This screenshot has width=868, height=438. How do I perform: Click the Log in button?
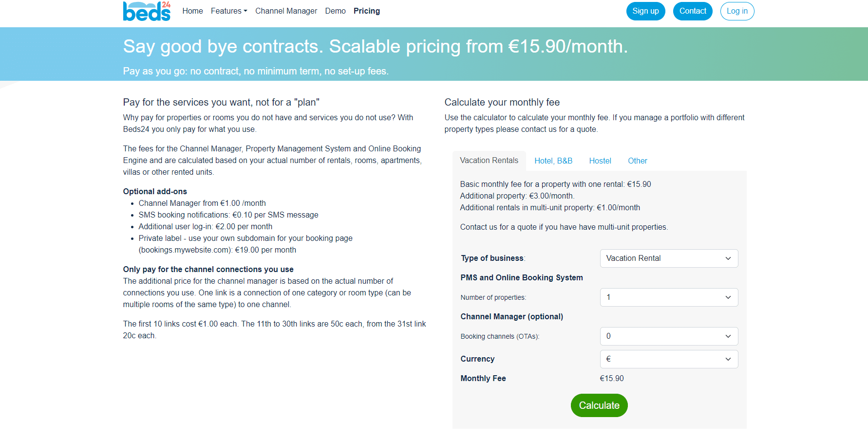(737, 11)
